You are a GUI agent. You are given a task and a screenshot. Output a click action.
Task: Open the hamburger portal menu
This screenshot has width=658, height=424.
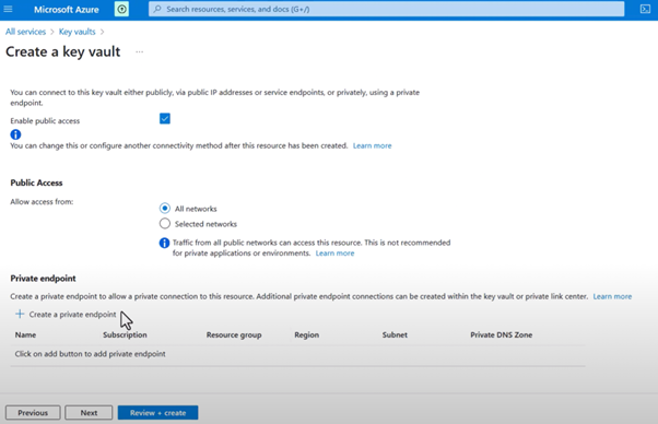pos(8,9)
